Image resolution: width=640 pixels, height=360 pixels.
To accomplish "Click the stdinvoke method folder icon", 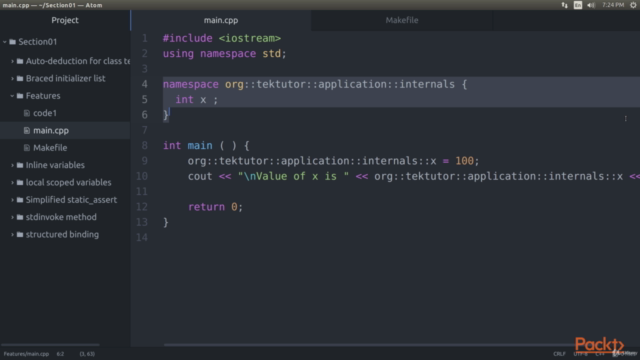I will click(x=20, y=217).
